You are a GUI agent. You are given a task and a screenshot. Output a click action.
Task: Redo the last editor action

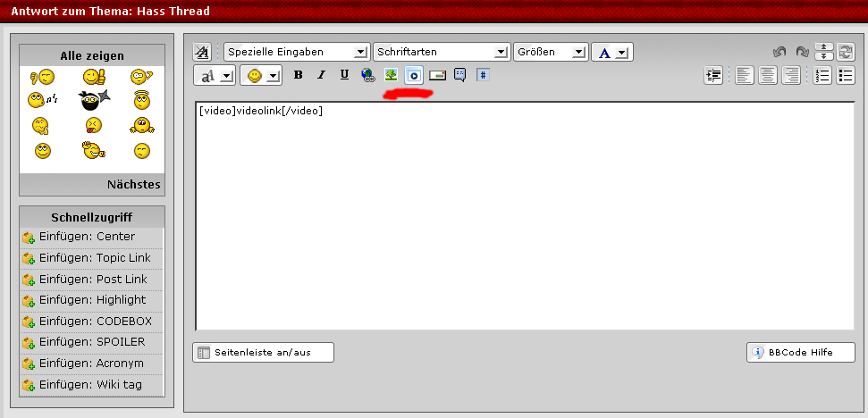click(x=802, y=52)
